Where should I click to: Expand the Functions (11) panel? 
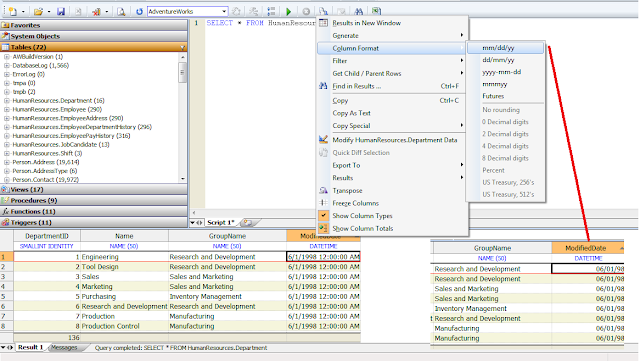pos(94,212)
